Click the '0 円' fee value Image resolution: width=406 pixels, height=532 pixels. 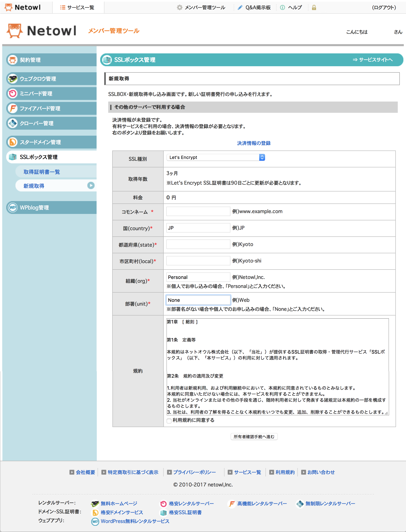171,197
